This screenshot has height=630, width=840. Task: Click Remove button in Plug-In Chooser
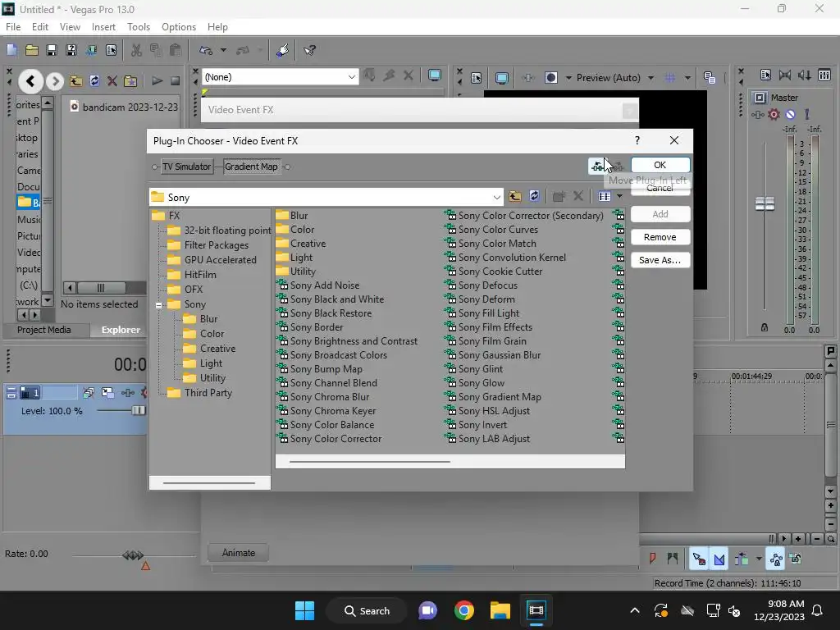[x=660, y=237]
